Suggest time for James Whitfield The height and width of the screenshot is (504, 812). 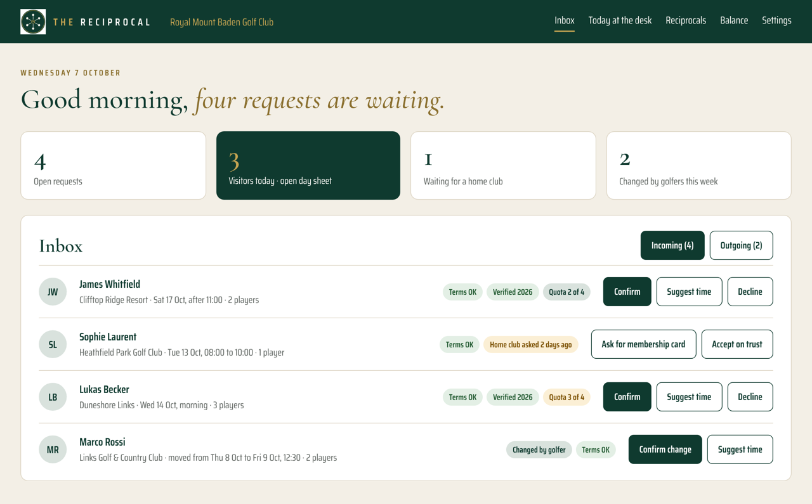(x=690, y=292)
